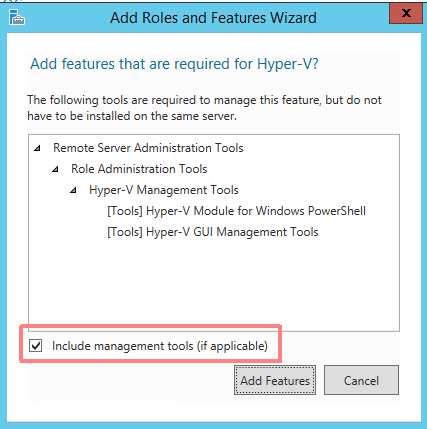Collapse the Remote Server Administration Tools node arrow

coord(37,148)
